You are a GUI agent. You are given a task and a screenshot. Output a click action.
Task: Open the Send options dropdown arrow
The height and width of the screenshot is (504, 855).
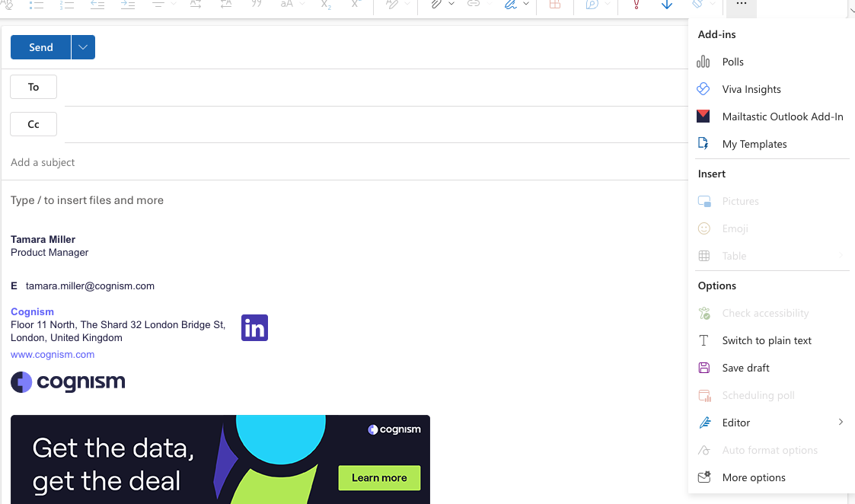tap(83, 47)
